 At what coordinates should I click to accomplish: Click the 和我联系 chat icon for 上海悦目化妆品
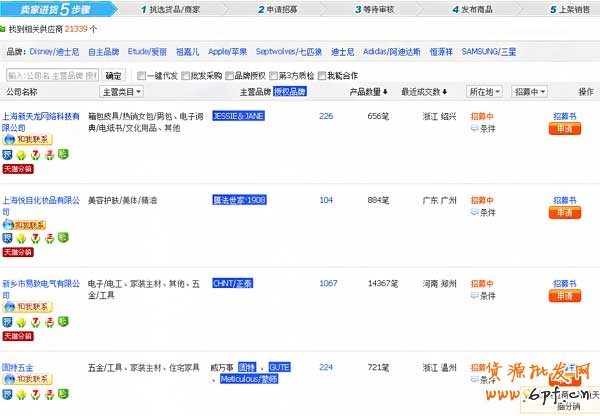click(x=27, y=225)
